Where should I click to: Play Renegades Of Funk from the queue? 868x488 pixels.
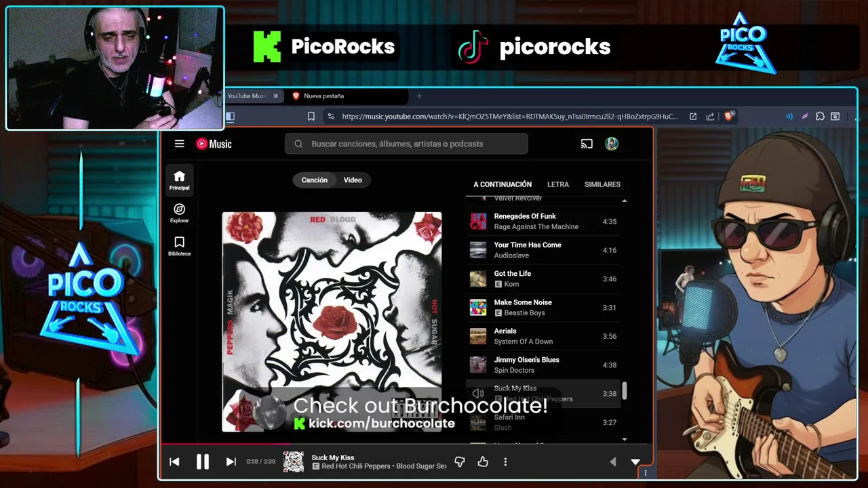click(544, 222)
